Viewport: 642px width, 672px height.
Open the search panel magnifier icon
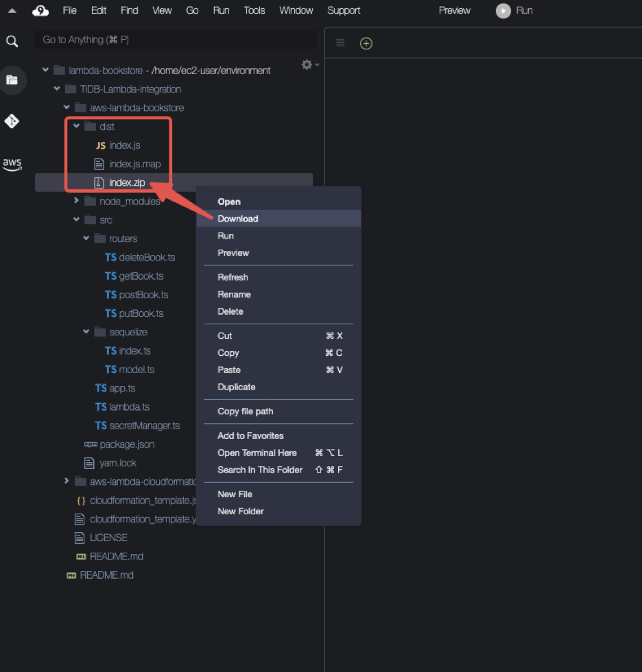pyautogui.click(x=12, y=41)
